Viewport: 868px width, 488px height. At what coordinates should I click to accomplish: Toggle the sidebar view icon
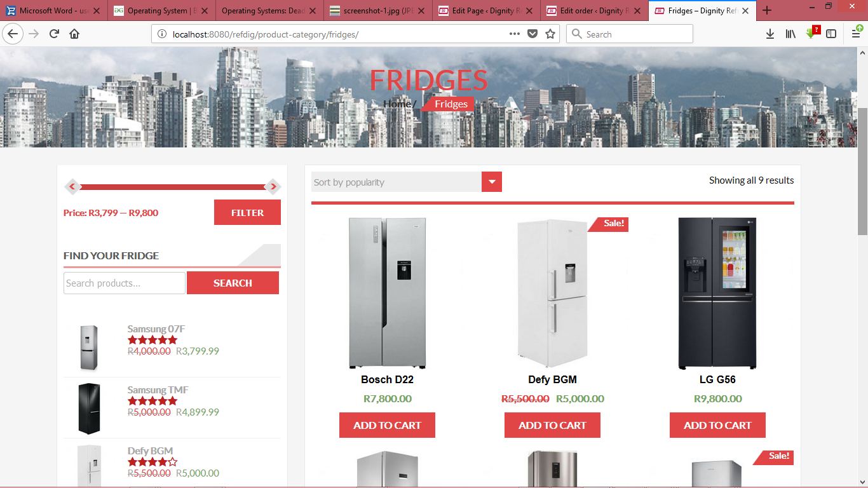tap(831, 34)
